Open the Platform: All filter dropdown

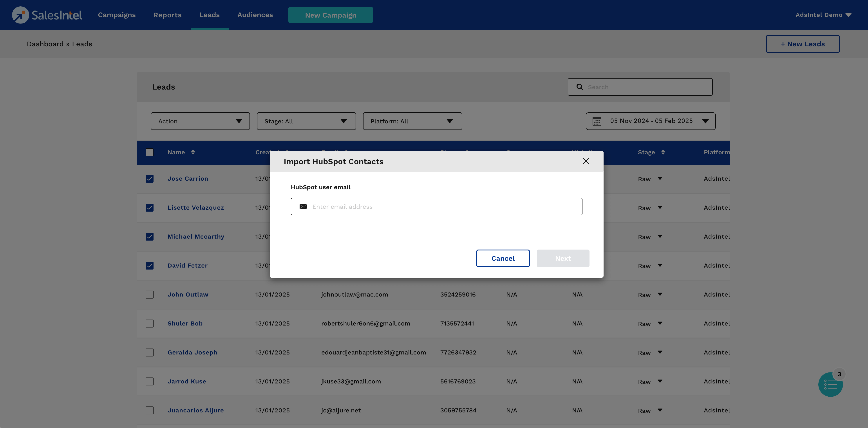[412, 121]
